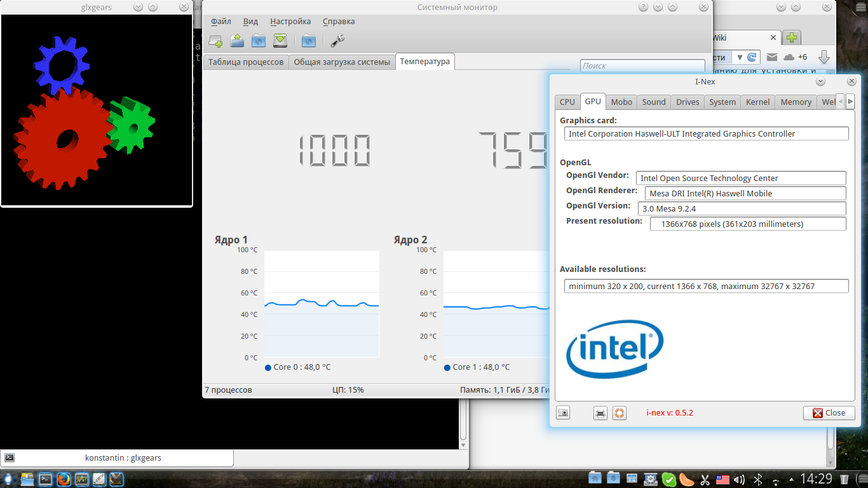Open the Sound tab in I-Nex
Screen dimensions: 868x488
[x=654, y=102]
